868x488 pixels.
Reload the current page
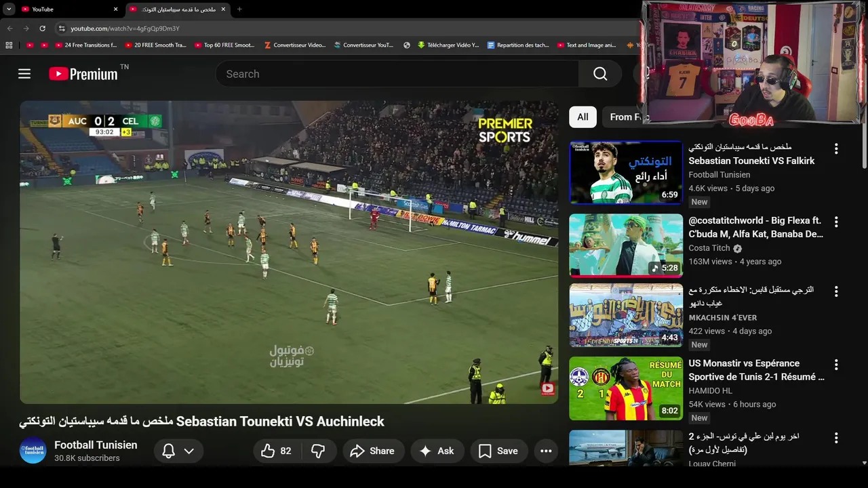[x=42, y=28]
